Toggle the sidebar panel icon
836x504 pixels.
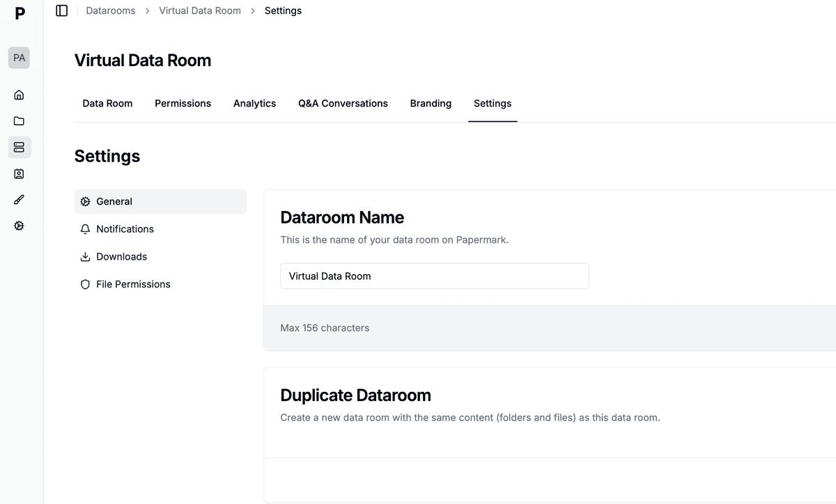(x=61, y=10)
